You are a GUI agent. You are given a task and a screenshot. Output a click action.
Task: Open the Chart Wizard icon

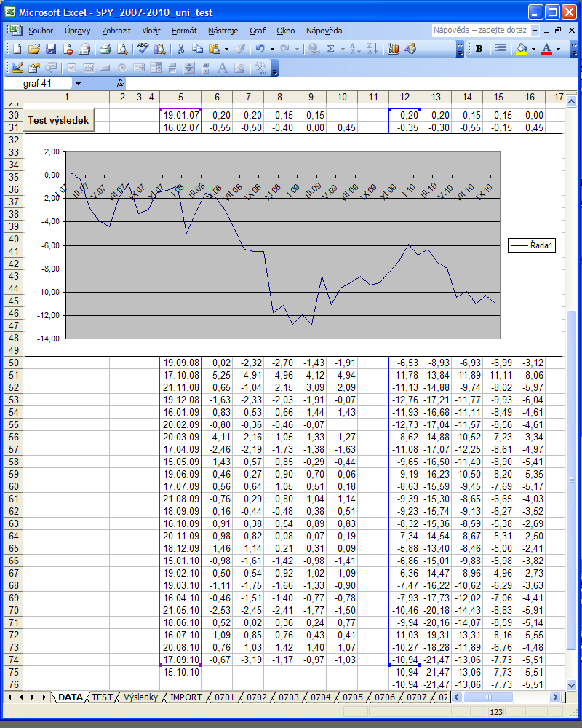[394, 49]
